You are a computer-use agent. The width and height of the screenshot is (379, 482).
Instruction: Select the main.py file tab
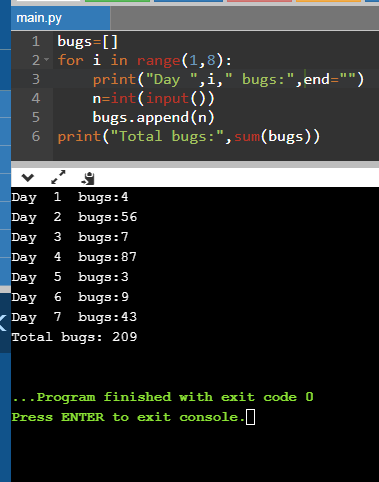[60, 18]
